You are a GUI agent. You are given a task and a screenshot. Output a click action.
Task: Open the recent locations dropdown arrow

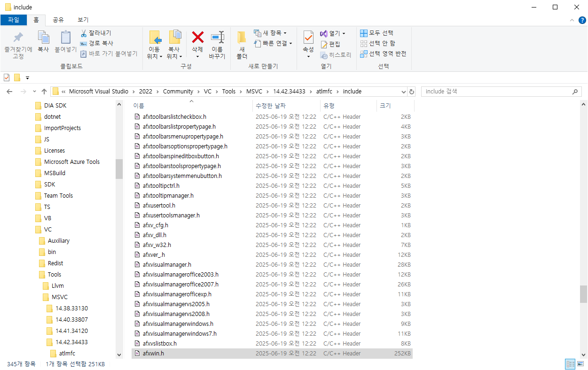34,92
